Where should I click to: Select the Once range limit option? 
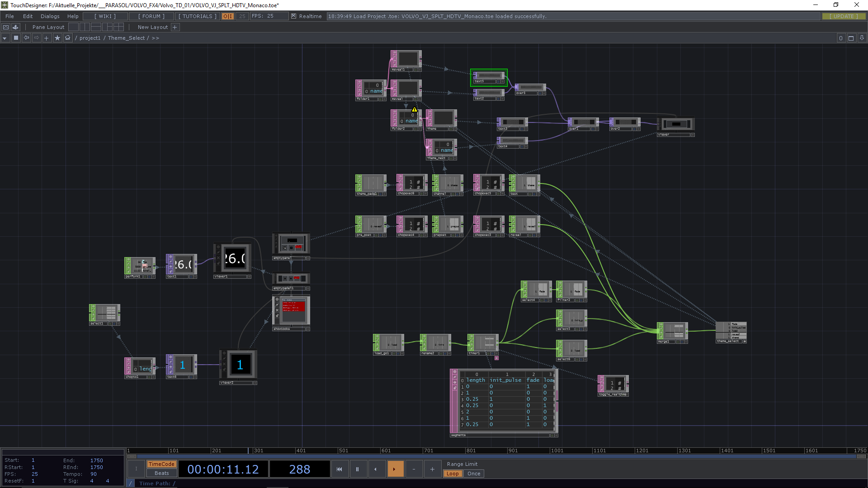(474, 474)
